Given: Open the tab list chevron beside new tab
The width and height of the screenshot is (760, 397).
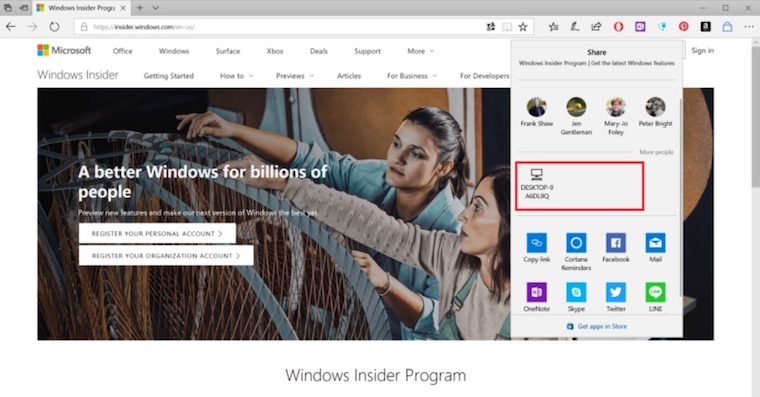Looking at the screenshot, I should click(155, 8).
